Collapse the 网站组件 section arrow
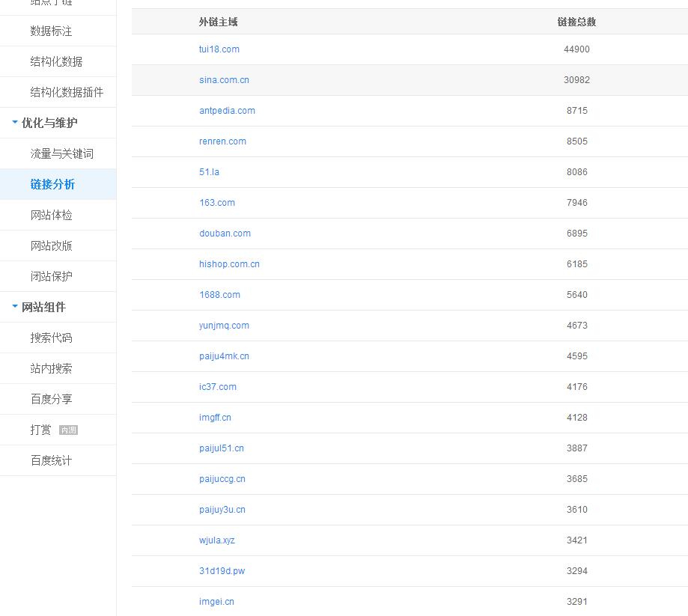Image resolution: width=688 pixels, height=616 pixels. (15, 307)
